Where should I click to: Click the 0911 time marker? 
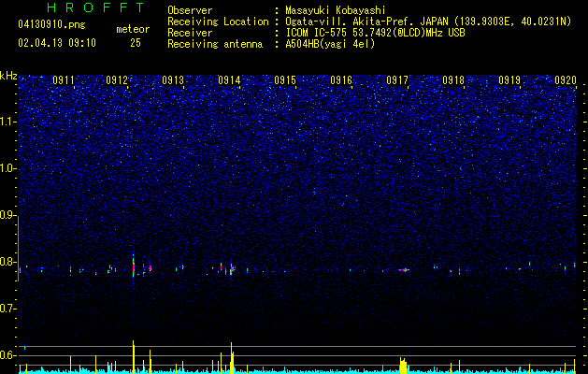pyautogui.click(x=64, y=80)
